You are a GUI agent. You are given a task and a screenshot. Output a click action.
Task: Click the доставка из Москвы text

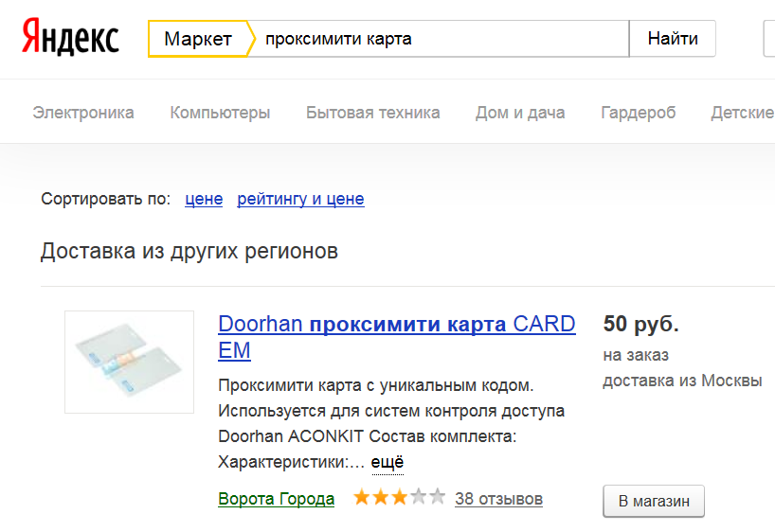682,381
